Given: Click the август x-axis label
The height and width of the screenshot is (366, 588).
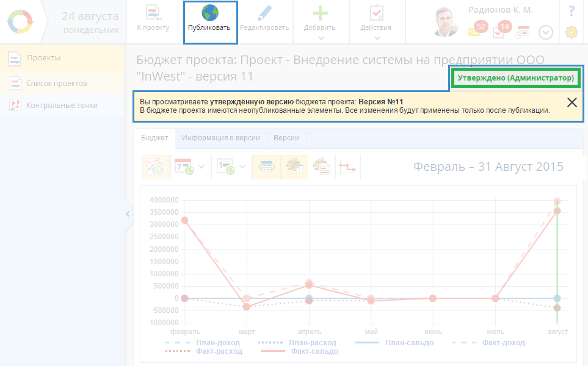Looking at the screenshot, I should coord(557,332).
